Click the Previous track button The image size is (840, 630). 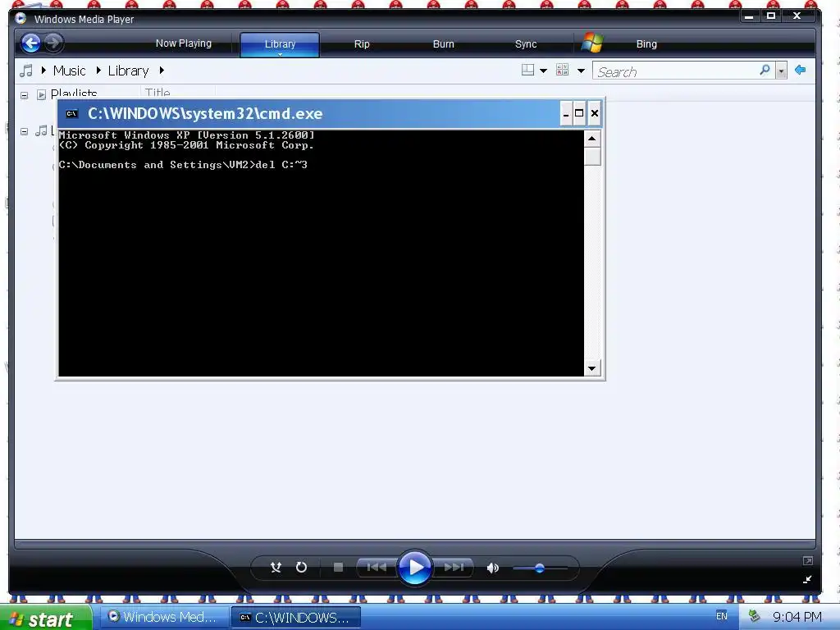tap(376, 567)
